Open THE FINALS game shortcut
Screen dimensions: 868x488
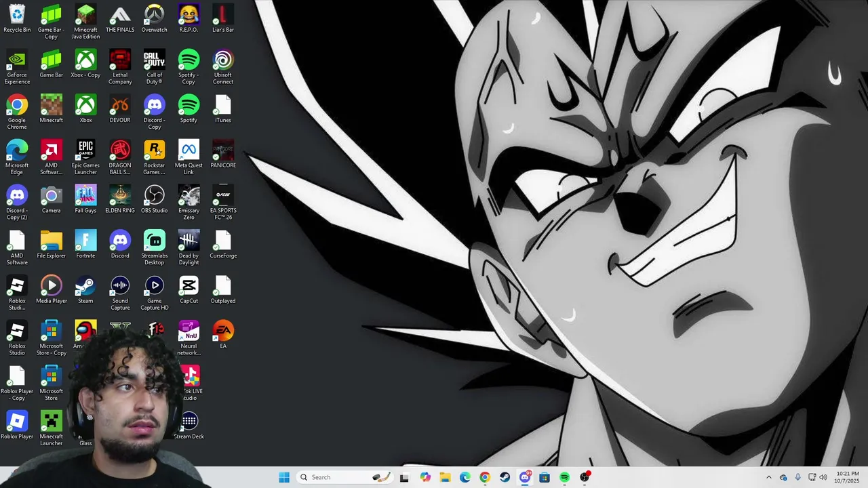tap(120, 19)
